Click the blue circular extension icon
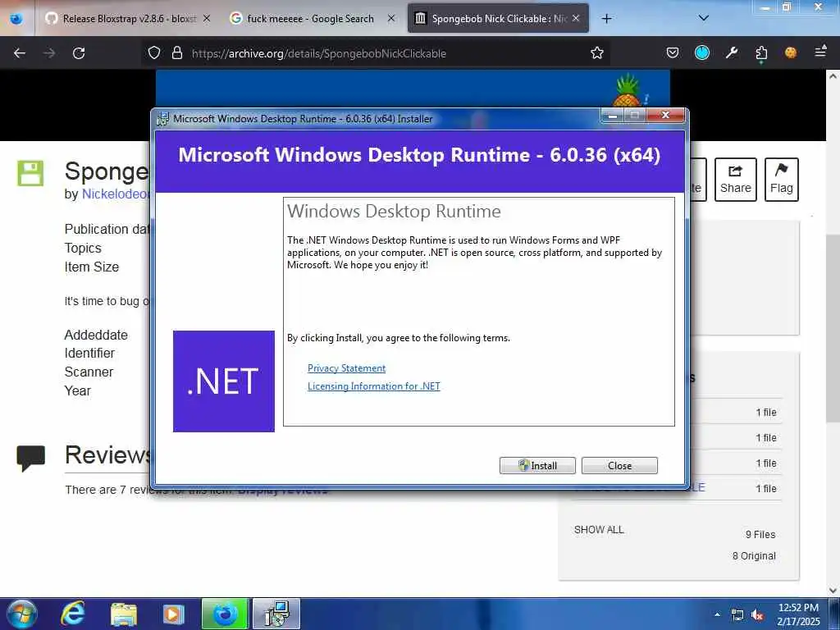 click(x=702, y=53)
